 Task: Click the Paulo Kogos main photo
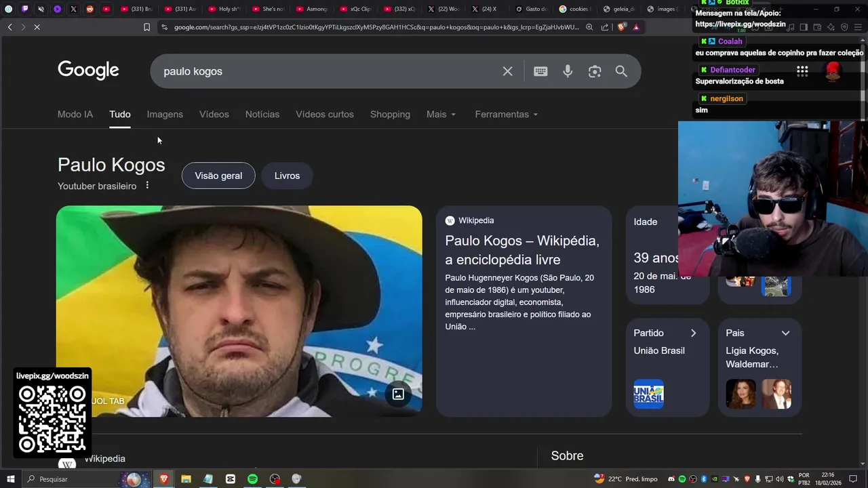pos(239,311)
